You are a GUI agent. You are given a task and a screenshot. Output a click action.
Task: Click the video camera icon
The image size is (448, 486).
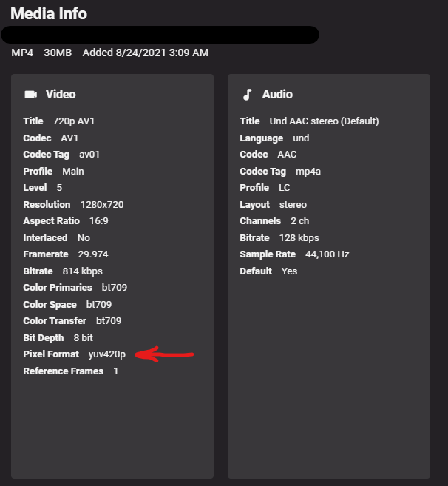point(30,95)
